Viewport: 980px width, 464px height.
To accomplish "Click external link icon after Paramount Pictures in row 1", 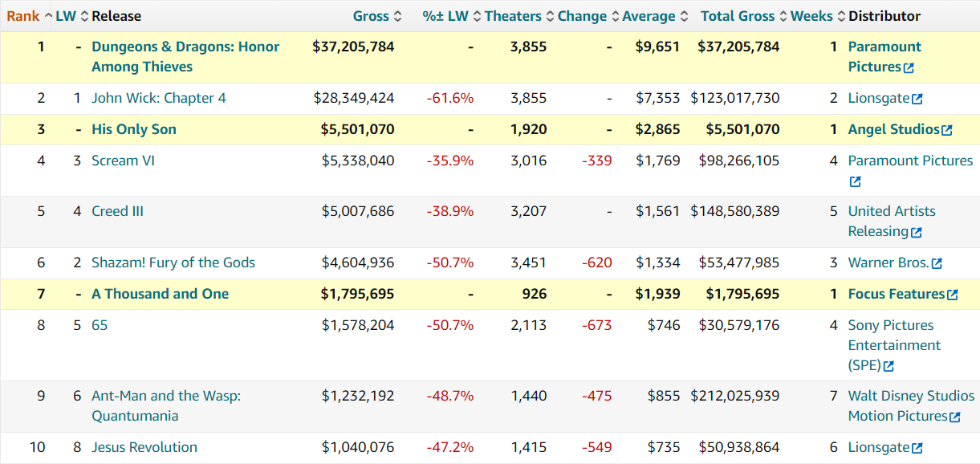I will [x=909, y=68].
